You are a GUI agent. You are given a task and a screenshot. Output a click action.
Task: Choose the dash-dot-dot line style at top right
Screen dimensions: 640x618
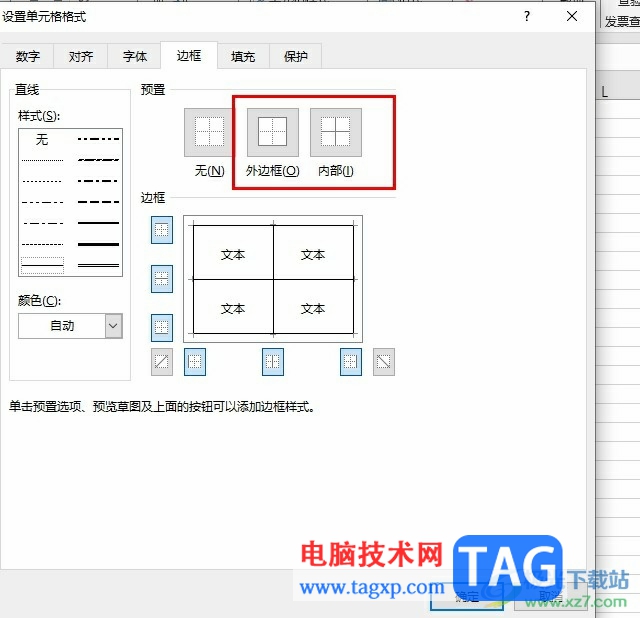pyautogui.click(x=98, y=139)
